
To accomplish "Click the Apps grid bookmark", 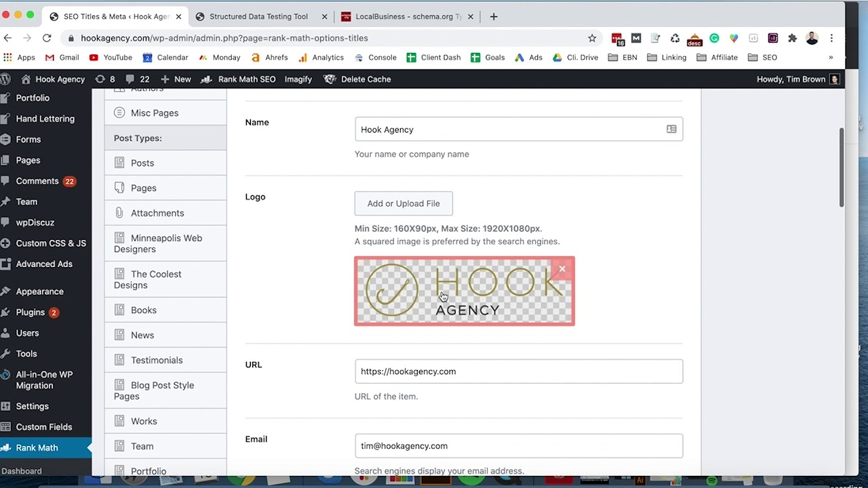I will (20, 58).
